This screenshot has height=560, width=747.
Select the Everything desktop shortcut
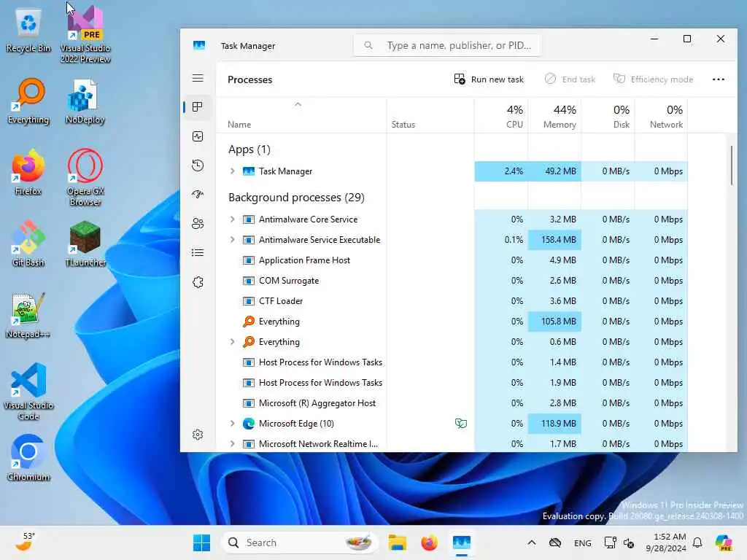[x=28, y=101]
